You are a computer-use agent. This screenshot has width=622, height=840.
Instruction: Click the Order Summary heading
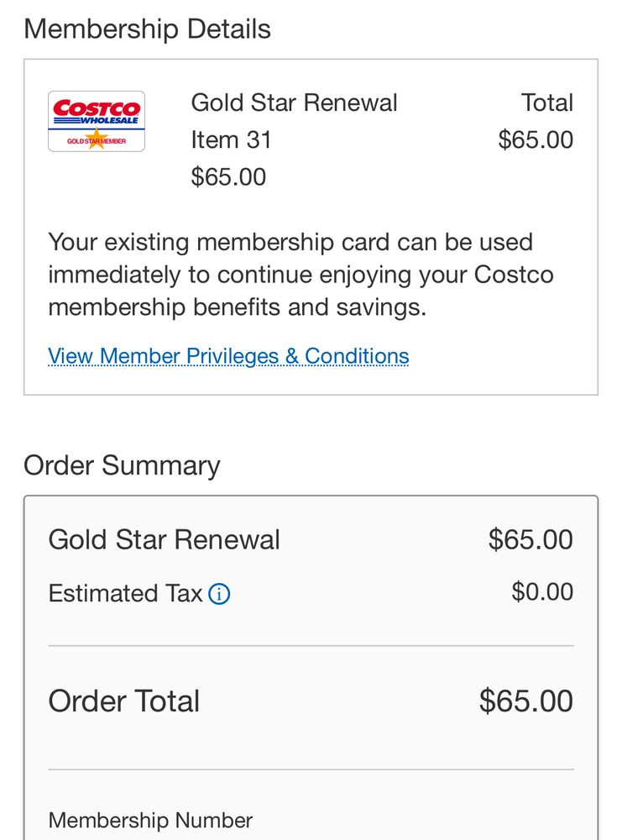pos(122,465)
